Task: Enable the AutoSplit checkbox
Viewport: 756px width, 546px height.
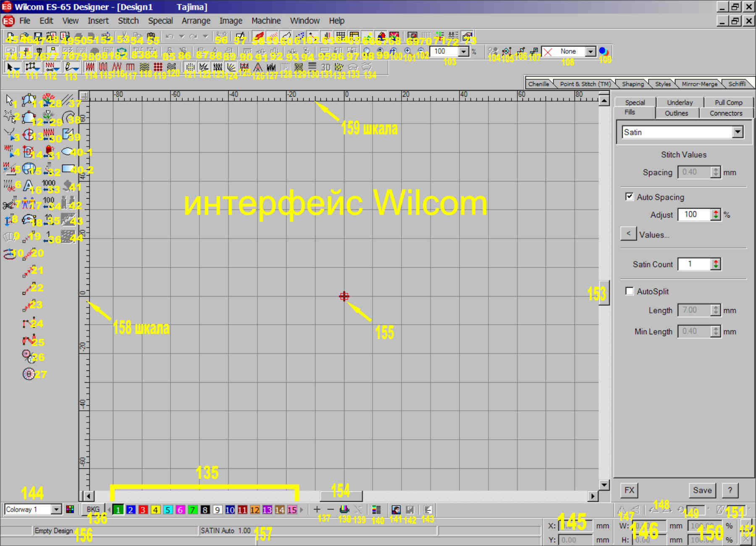Action: (629, 291)
